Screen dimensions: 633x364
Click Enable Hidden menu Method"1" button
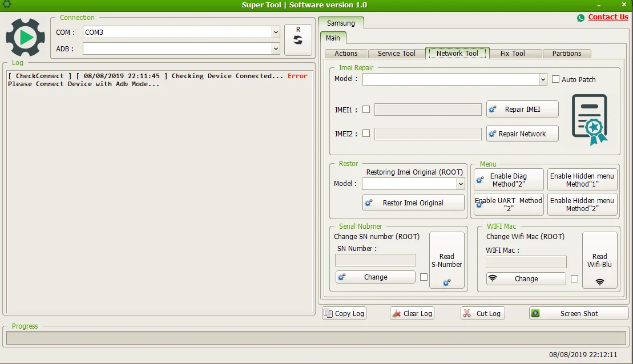point(582,180)
